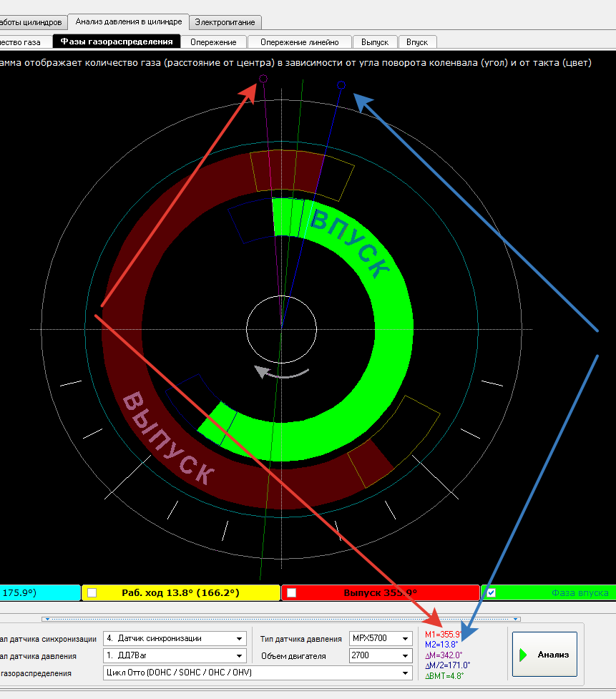Image resolution: width=616 pixels, height=699 pixels.
Task: Click the 'Объем двигателя' label
Action: point(294,656)
